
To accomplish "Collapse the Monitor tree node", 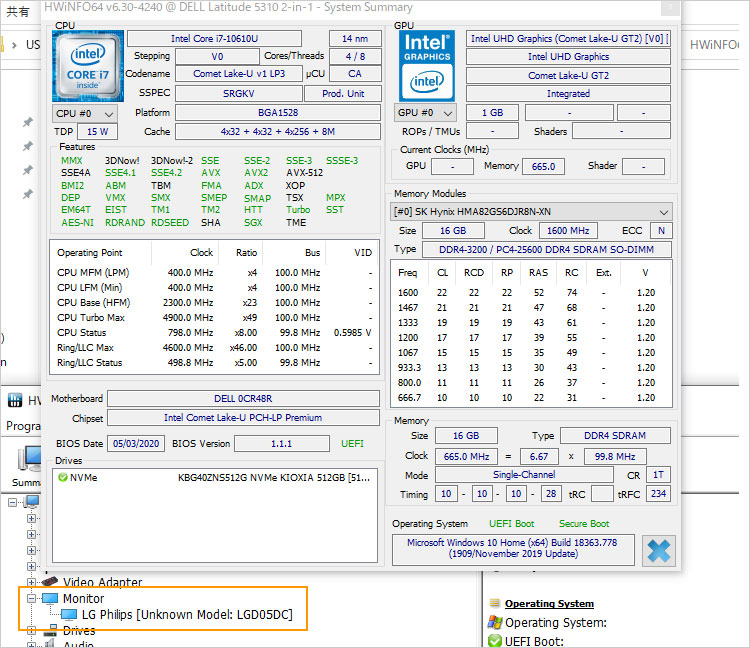I will pos(32,598).
